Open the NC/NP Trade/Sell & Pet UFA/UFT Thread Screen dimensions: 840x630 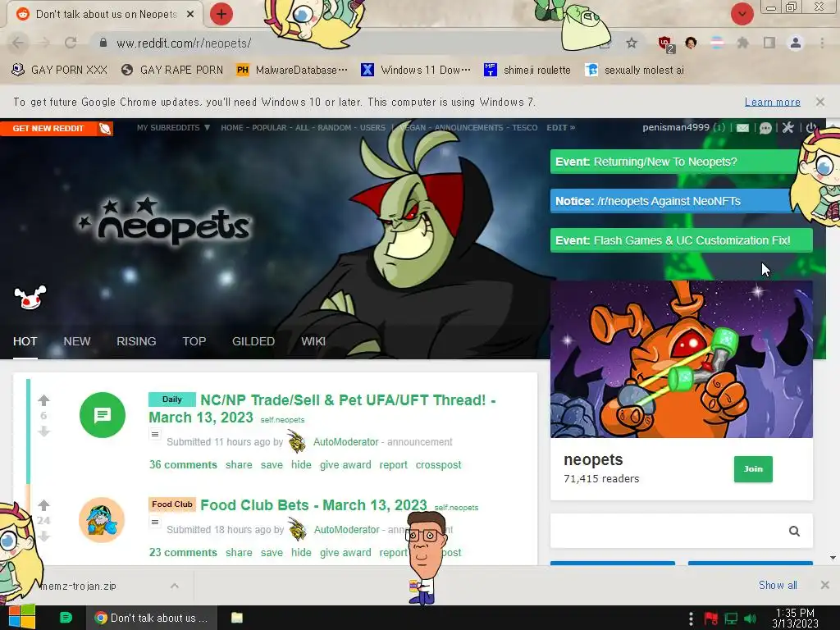point(322,409)
